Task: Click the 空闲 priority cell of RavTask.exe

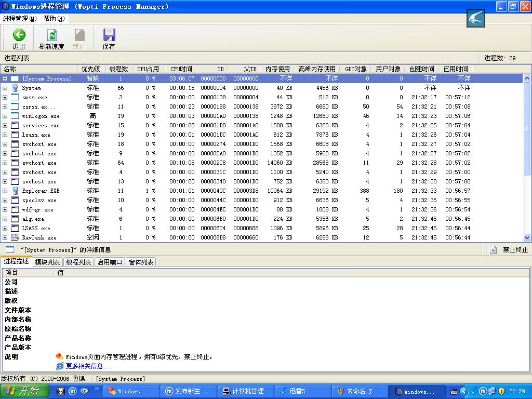Action: pos(92,237)
